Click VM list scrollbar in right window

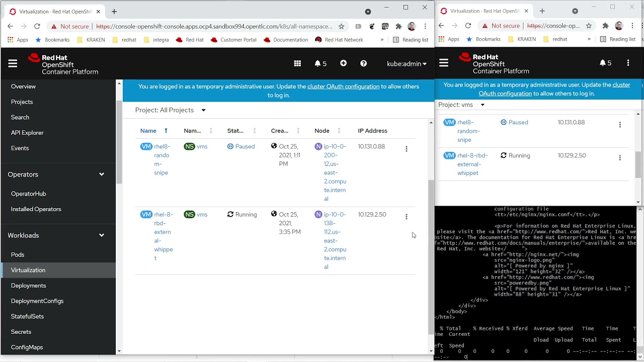638,165
